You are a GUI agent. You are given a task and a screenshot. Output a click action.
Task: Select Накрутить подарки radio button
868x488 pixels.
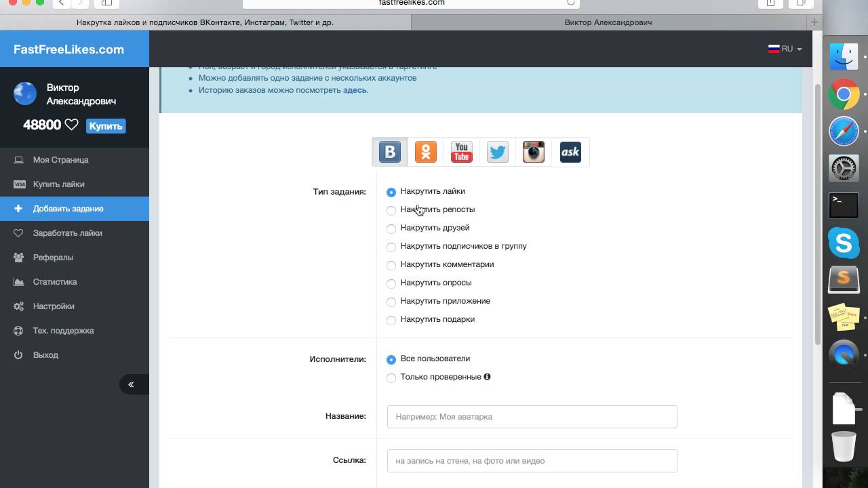click(391, 320)
